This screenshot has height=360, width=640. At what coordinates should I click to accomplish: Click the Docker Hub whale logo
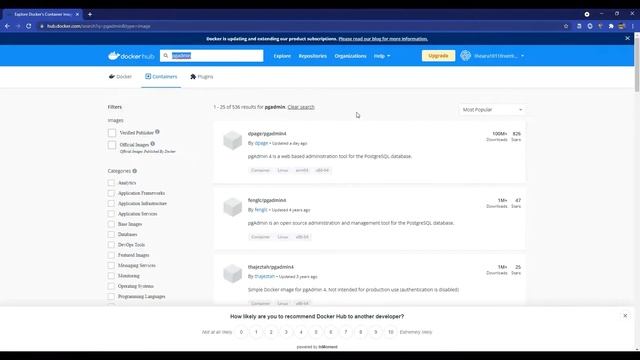tap(131, 56)
